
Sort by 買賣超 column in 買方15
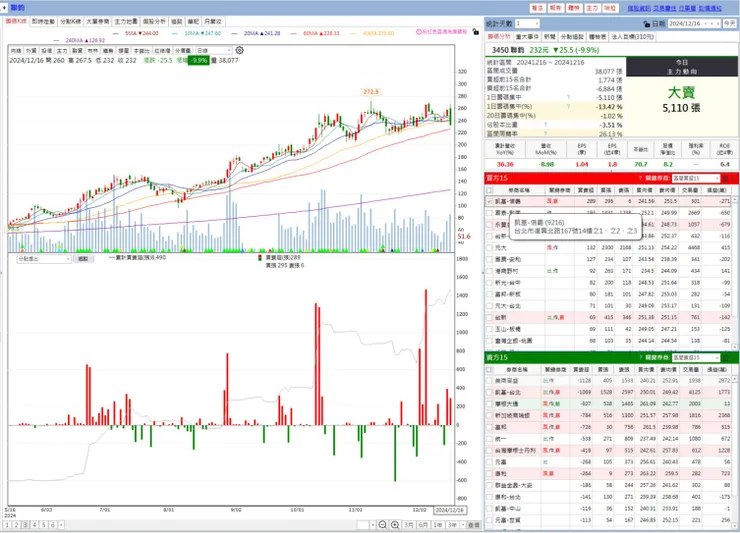click(x=586, y=190)
